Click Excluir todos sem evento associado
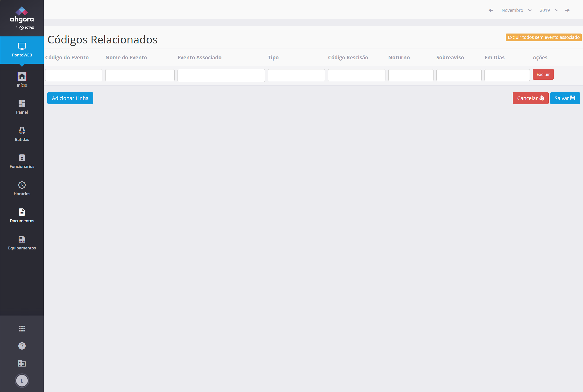 coord(543,37)
